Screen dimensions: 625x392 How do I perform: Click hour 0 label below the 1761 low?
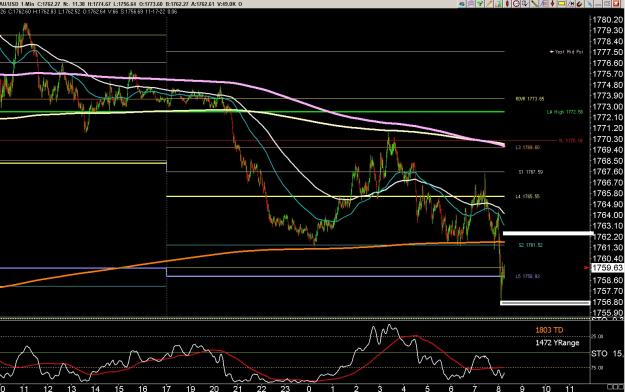click(x=309, y=388)
